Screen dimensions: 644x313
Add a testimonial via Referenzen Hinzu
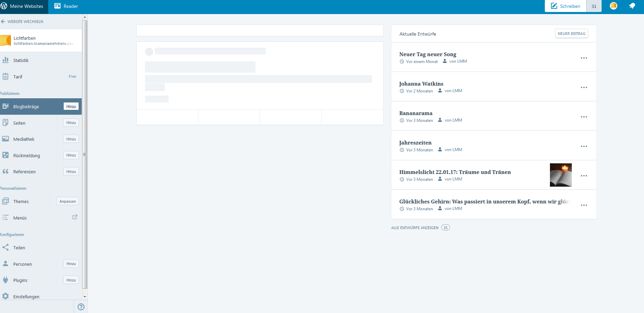click(71, 172)
